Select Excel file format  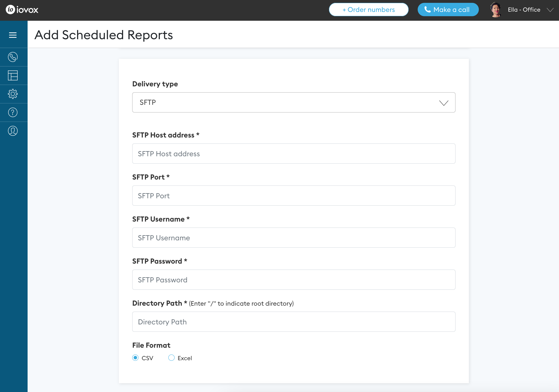171,358
